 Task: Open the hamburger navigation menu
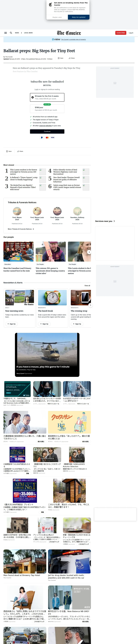pos(5,33)
